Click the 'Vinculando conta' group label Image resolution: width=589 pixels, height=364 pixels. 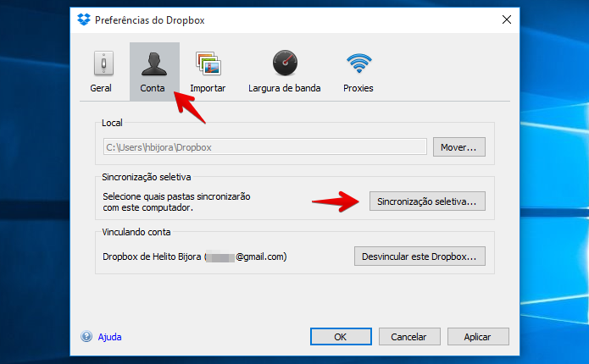[x=136, y=232]
